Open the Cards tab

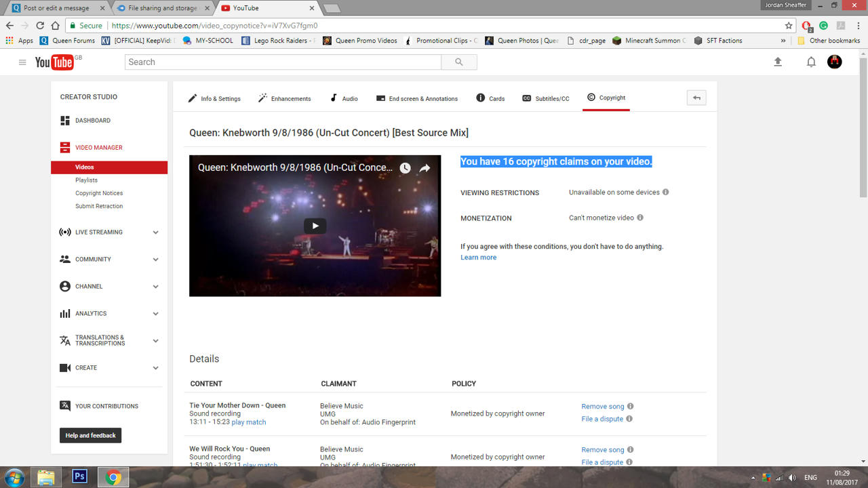coord(490,98)
